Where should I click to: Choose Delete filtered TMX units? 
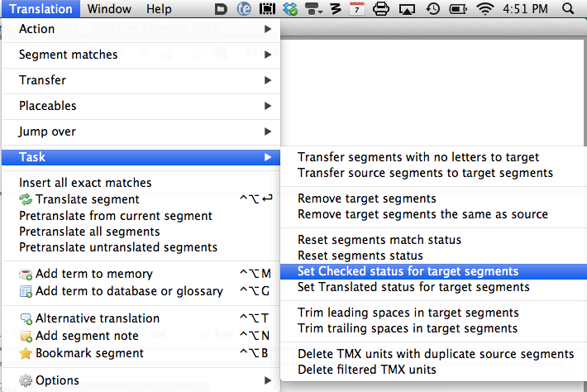[366, 369]
